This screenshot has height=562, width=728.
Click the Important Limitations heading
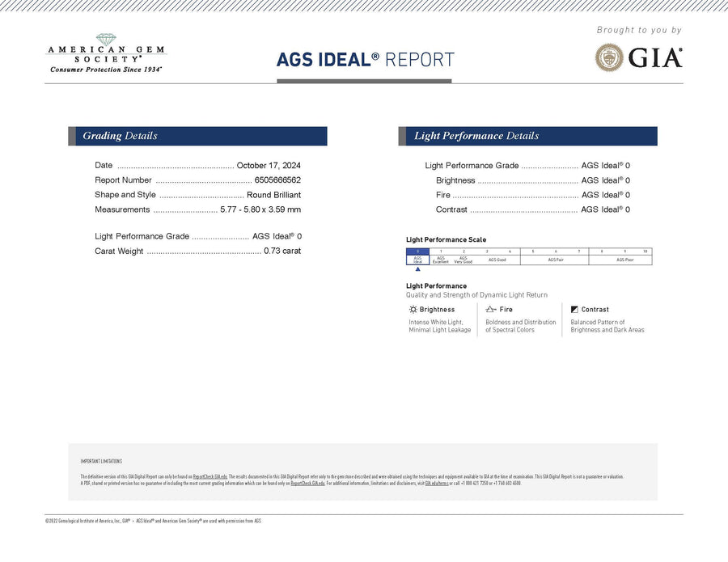click(101, 461)
